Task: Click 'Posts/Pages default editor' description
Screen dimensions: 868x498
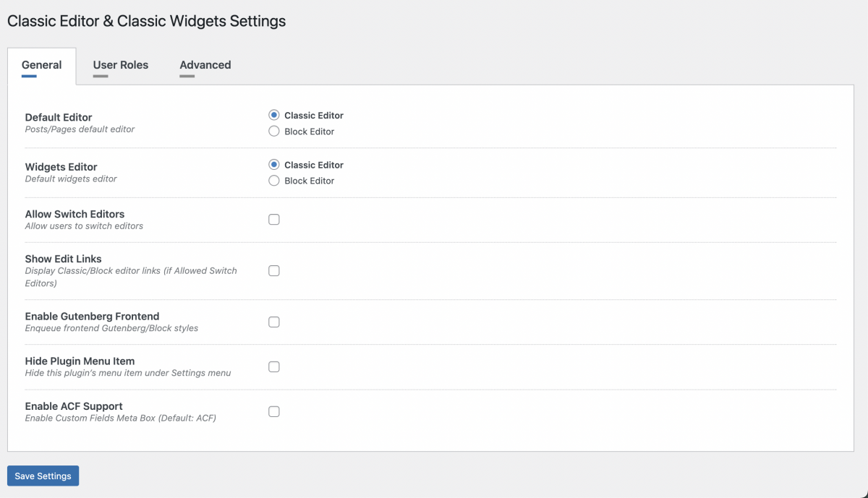Action: [80, 129]
